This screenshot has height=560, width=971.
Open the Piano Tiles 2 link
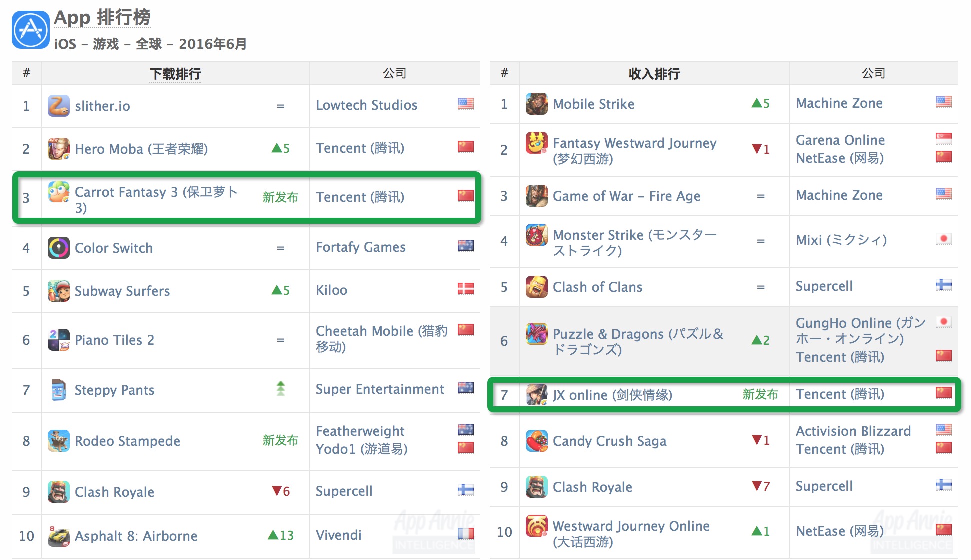point(114,340)
